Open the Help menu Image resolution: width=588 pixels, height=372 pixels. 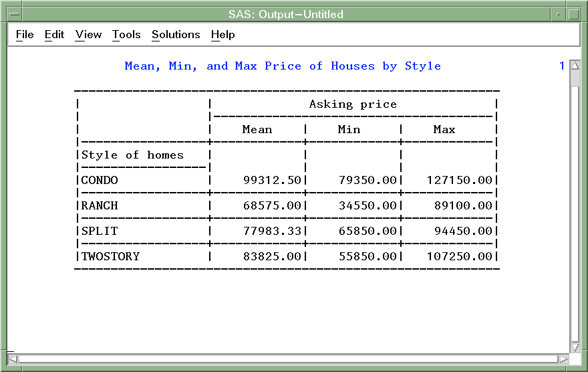tap(223, 35)
